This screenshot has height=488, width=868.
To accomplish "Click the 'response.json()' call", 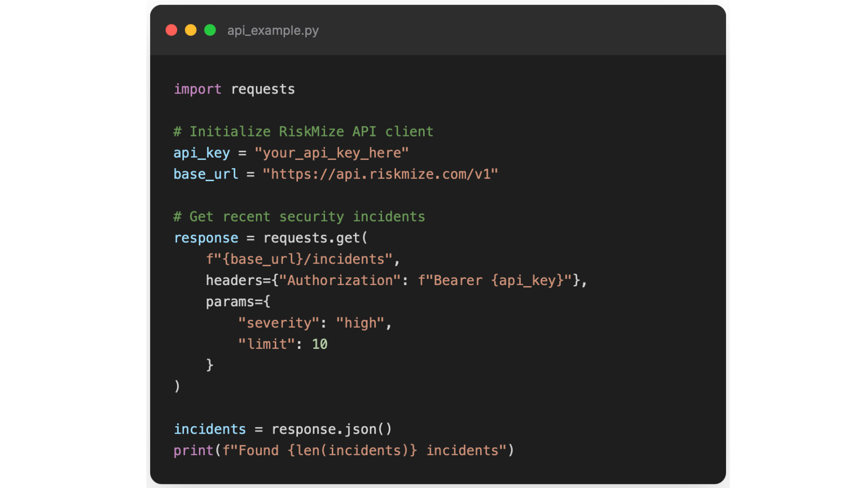I will point(331,429).
